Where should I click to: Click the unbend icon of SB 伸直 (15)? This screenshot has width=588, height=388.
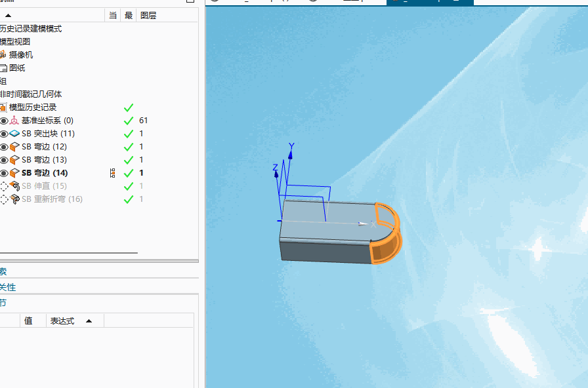[14, 186]
